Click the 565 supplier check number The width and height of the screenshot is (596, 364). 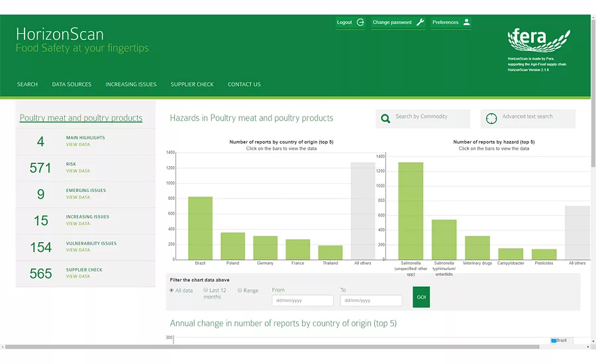[40, 273]
